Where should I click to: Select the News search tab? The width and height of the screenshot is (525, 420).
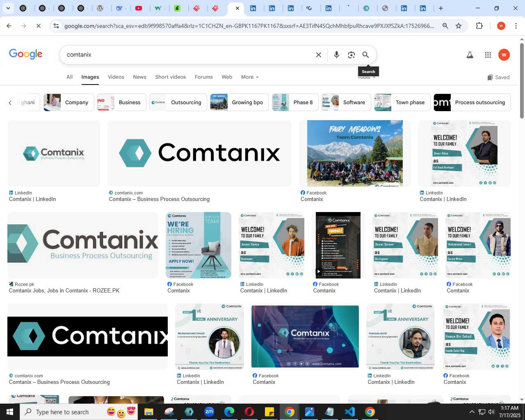(x=139, y=77)
